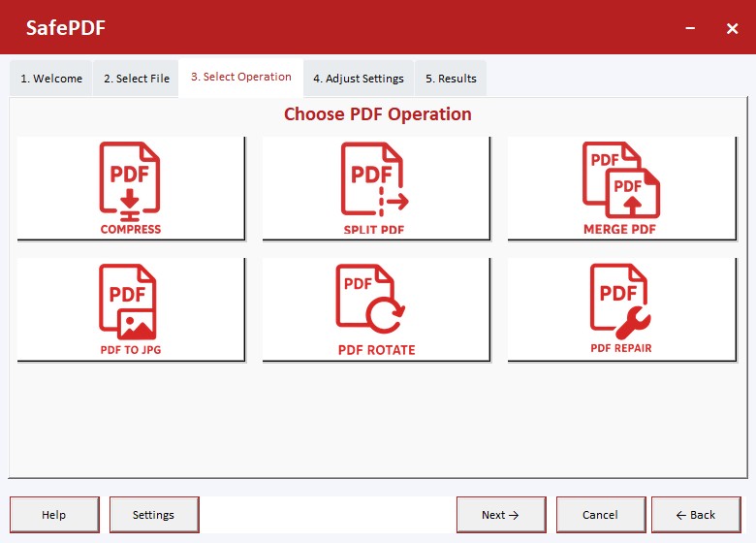Select the PDF Rotate operation icon
This screenshot has width=756, height=543.
click(x=375, y=309)
